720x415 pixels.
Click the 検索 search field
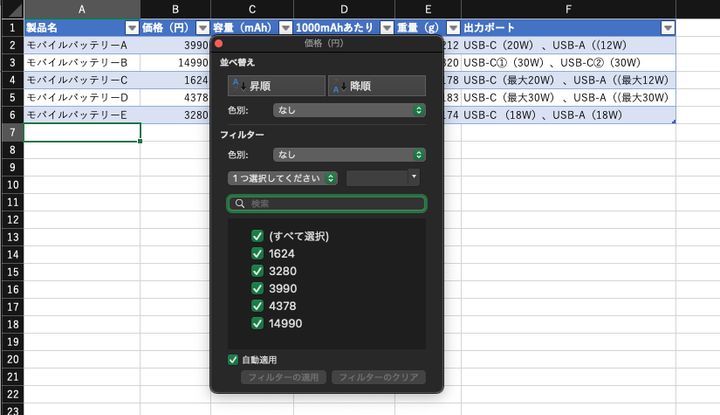(327, 204)
